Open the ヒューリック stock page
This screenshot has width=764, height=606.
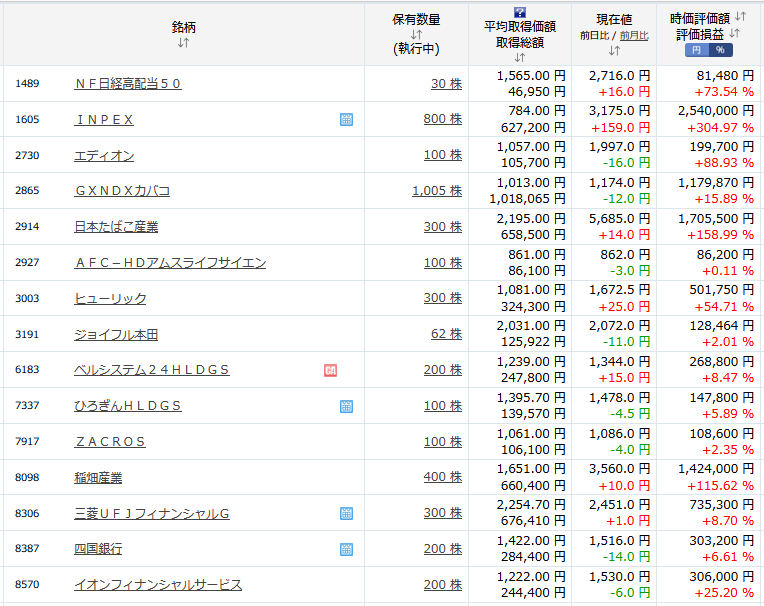pyautogui.click(x=110, y=299)
